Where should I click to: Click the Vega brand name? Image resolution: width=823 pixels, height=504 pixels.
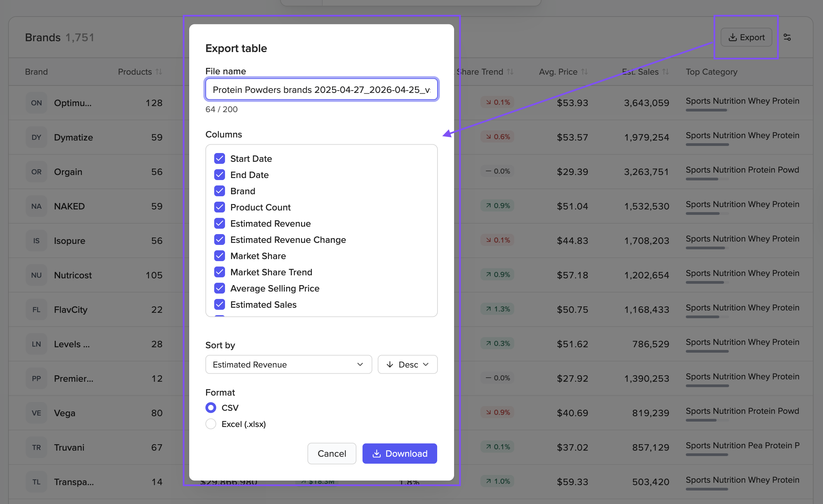click(65, 413)
